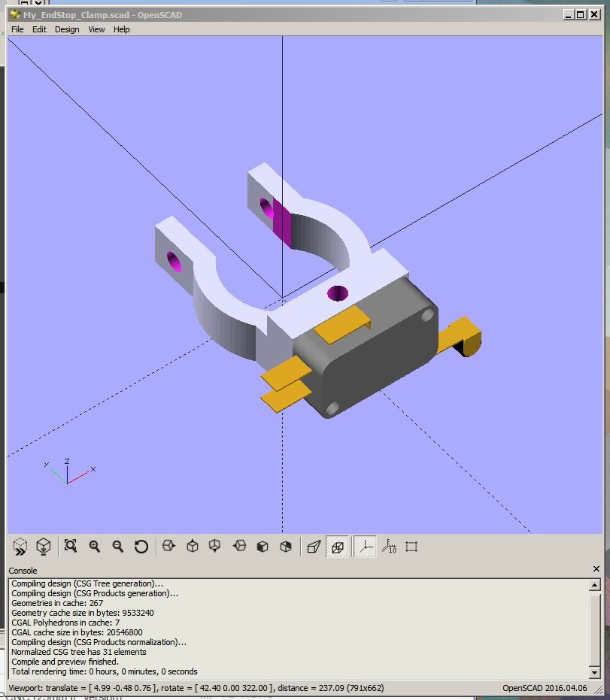Click 'Geometries in cache: 267' line

point(57,603)
